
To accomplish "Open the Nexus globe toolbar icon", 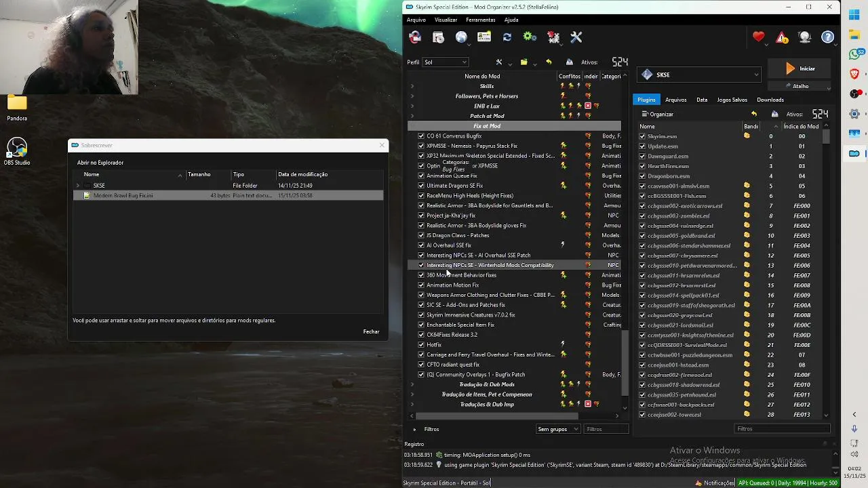I will pos(461,37).
